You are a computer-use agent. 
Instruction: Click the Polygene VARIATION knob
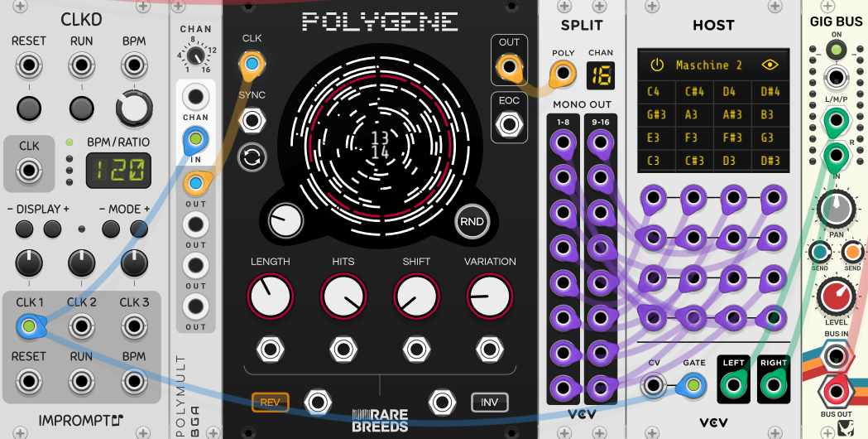pyautogui.click(x=490, y=296)
